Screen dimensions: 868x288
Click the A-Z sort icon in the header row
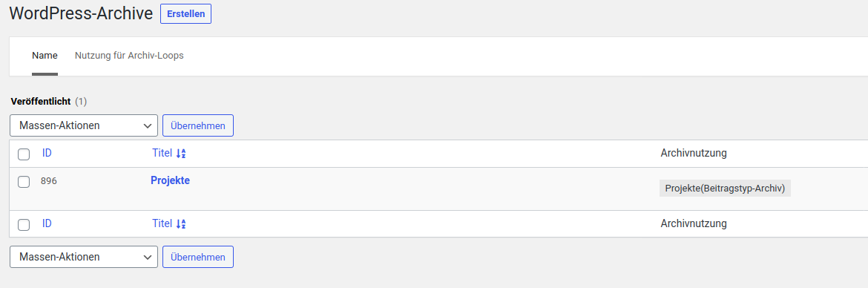[x=181, y=154]
